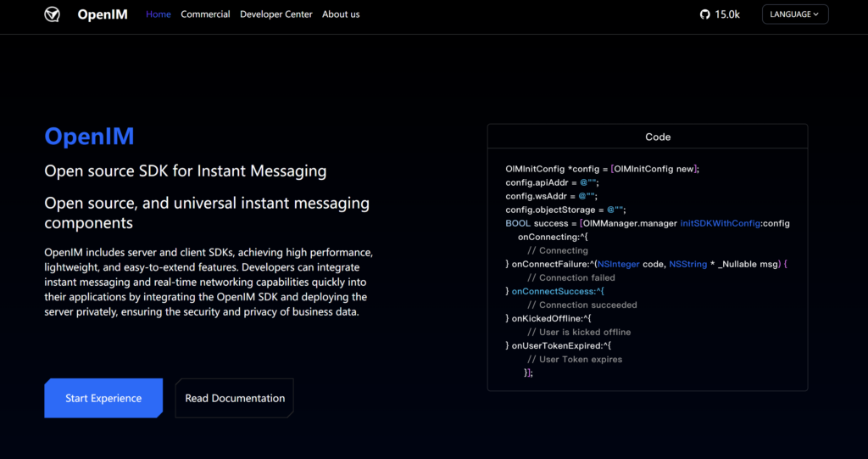Click the 'Open source SDK for Instant Messaging' subtitle

pos(185,171)
